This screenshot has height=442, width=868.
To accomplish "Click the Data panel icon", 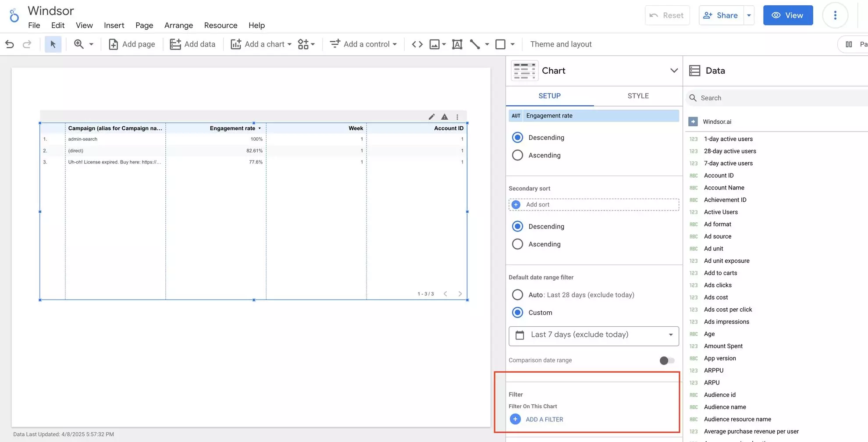I will 694,71.
